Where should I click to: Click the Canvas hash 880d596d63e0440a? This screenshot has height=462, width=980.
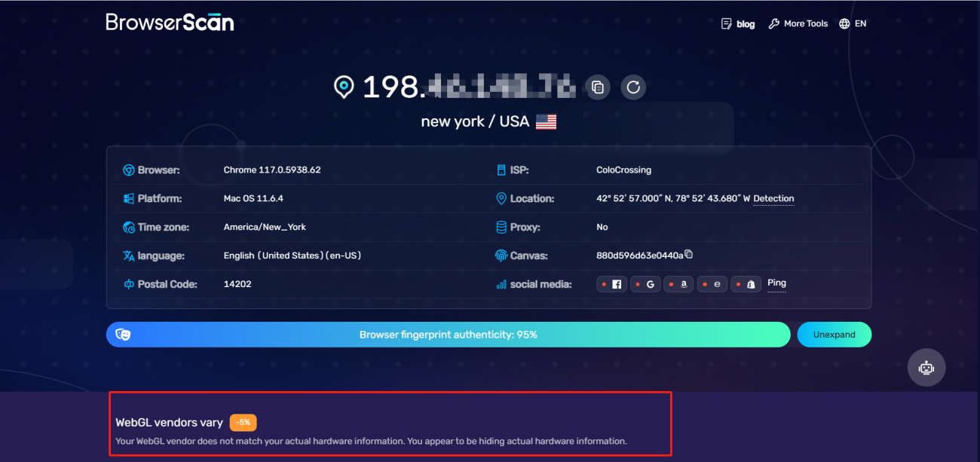pyautogui.click(x=639, y=256)
